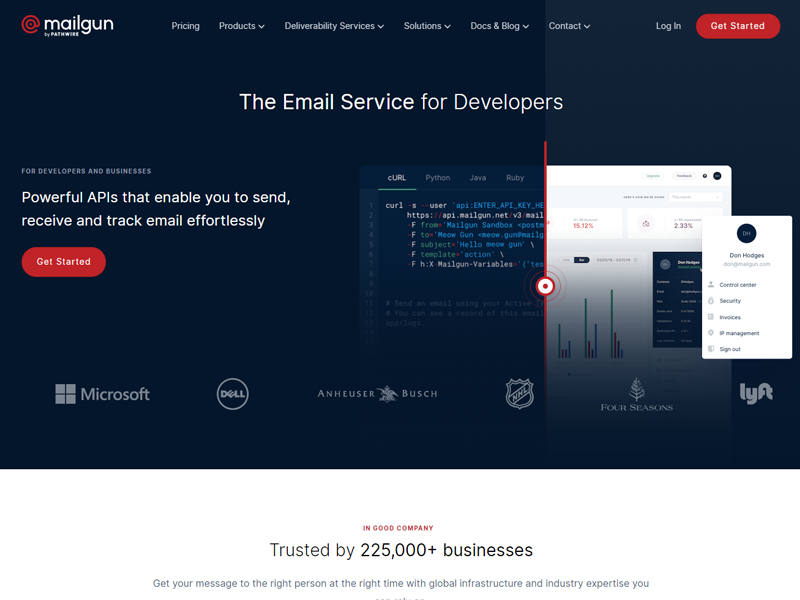Click the envelope icon beside 2.33% stat
Viewport: 800px width, 600px height.
click(646, 223)
